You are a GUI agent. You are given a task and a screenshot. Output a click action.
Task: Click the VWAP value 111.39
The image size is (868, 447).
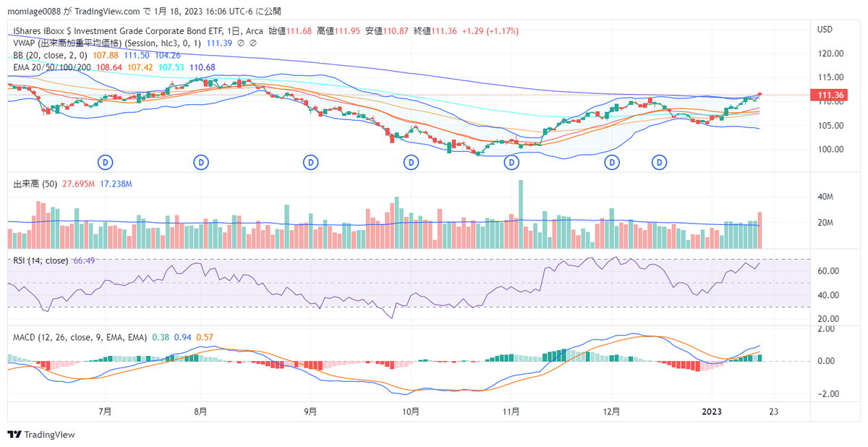(219, 43)
